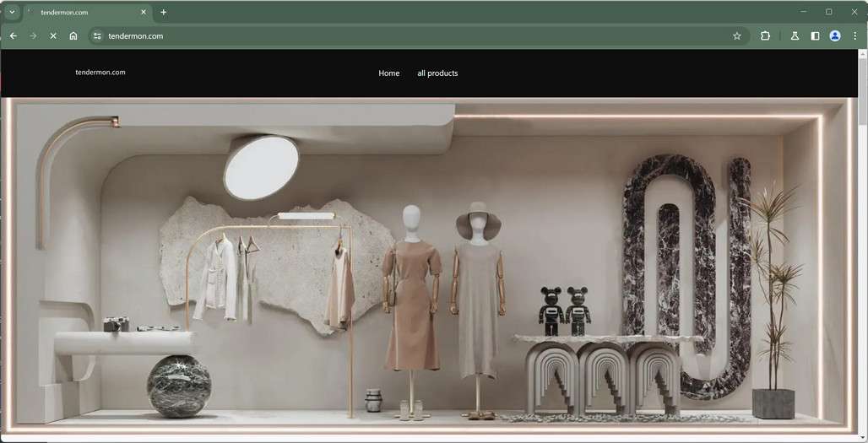This screenshot has width=868, height=443.
Task: Open the profile avatar menu
Action: click(835, 36)
